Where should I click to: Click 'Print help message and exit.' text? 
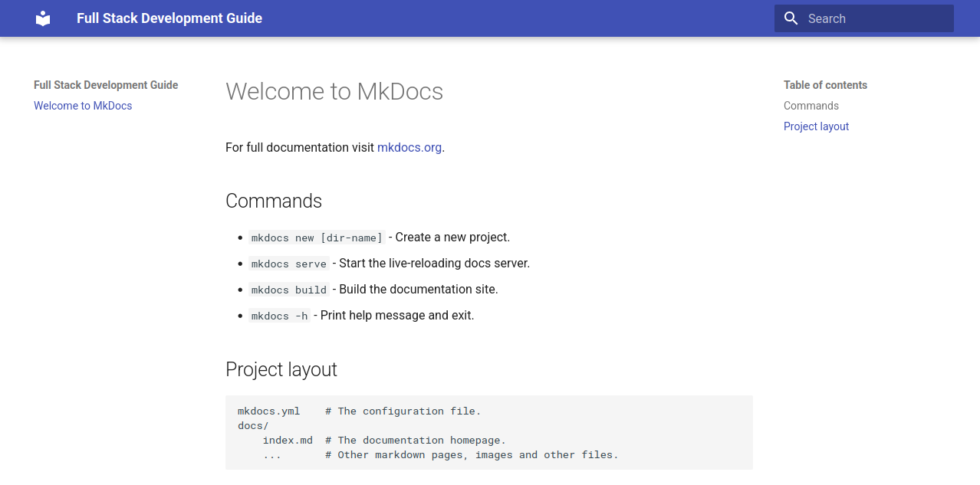[x=397, y=316]
